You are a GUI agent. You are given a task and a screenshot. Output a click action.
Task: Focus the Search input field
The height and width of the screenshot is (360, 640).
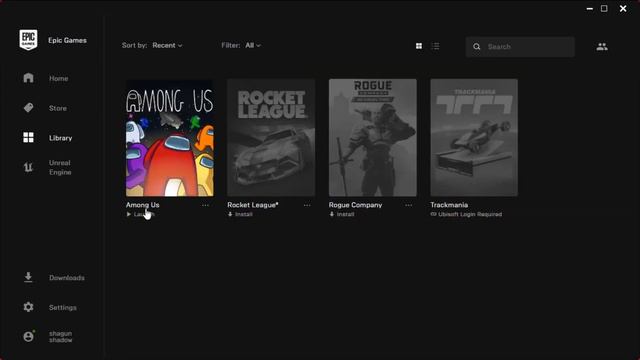point(520,47)
